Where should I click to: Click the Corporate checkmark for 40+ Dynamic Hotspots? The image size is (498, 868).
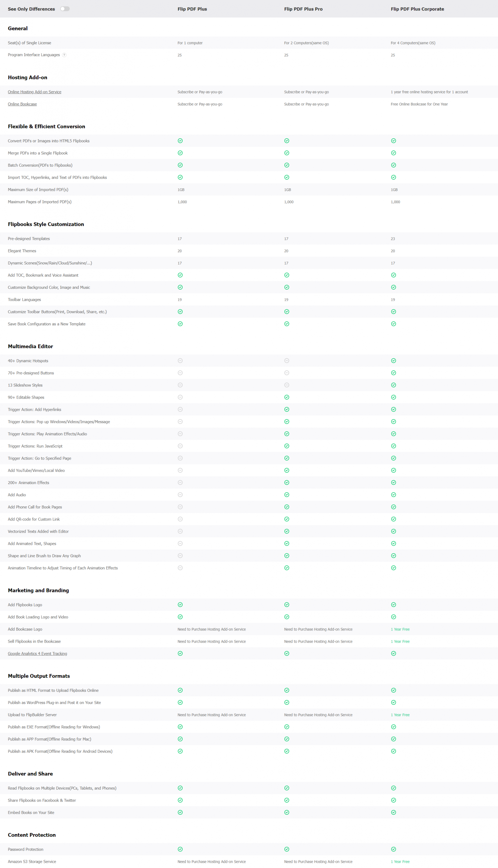[x=393, y=361]
